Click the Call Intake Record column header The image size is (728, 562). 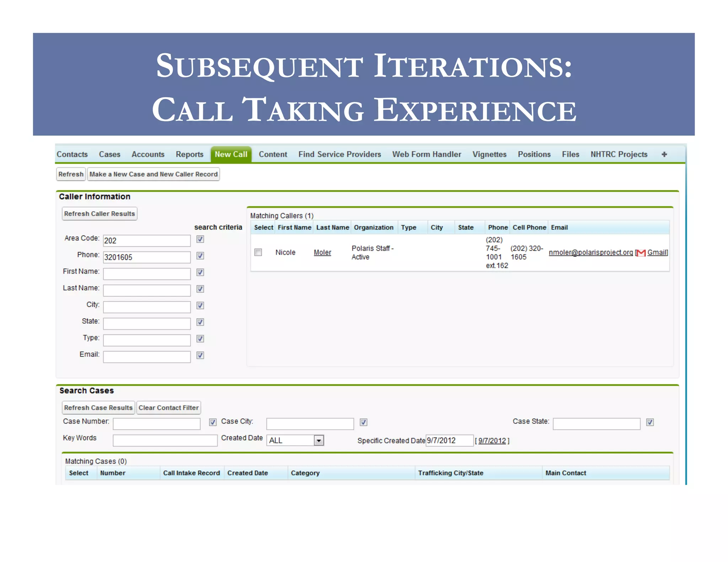[192, 473]
